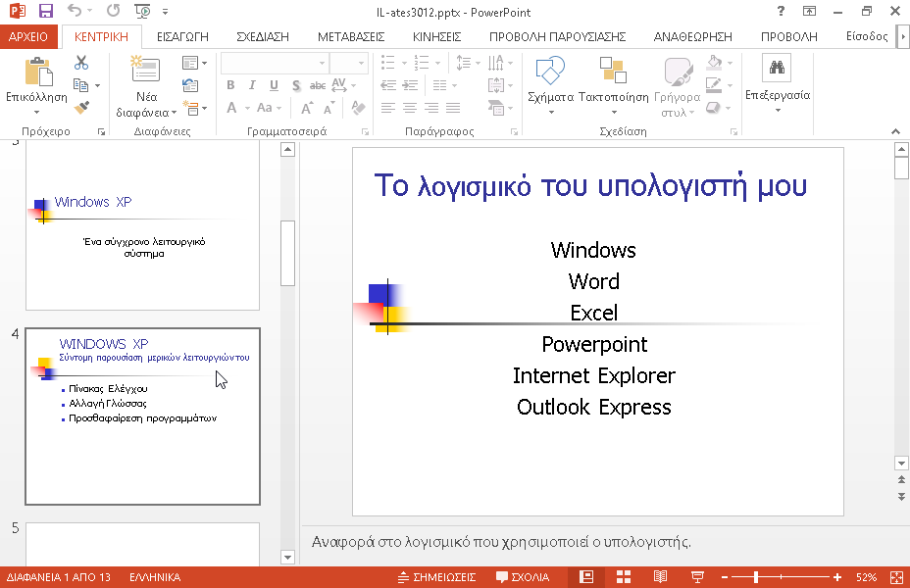Switch to Slide Sorter view
This screenshot has width=910, height=588.
coord(624,577)
